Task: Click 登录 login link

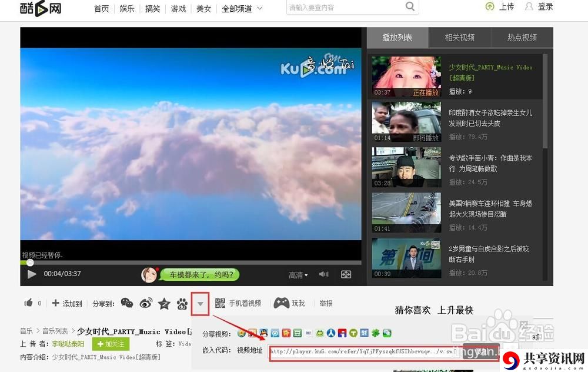Action: tap(545, 6)
